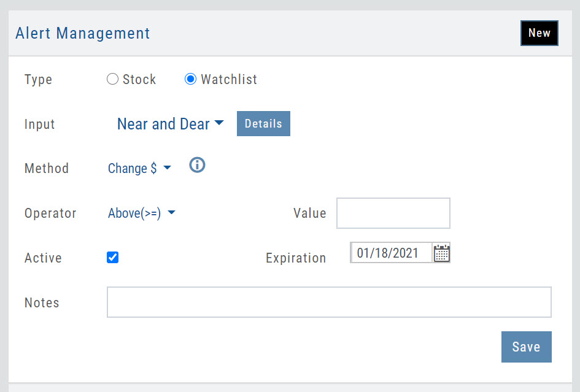The image size is (580, 392).
Task: Open the Near and Dear watchlist dropdown
Action: 170,124
